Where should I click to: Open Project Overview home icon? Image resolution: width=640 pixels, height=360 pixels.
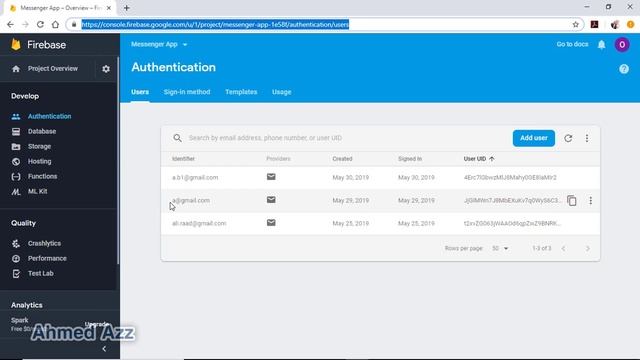pyautogui.click(x=16, y=69)
